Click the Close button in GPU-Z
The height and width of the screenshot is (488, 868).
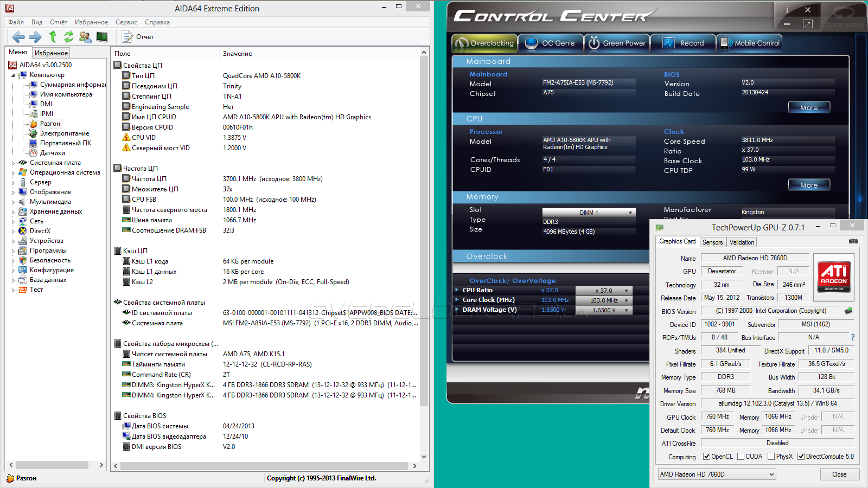[x=839, y=474]
